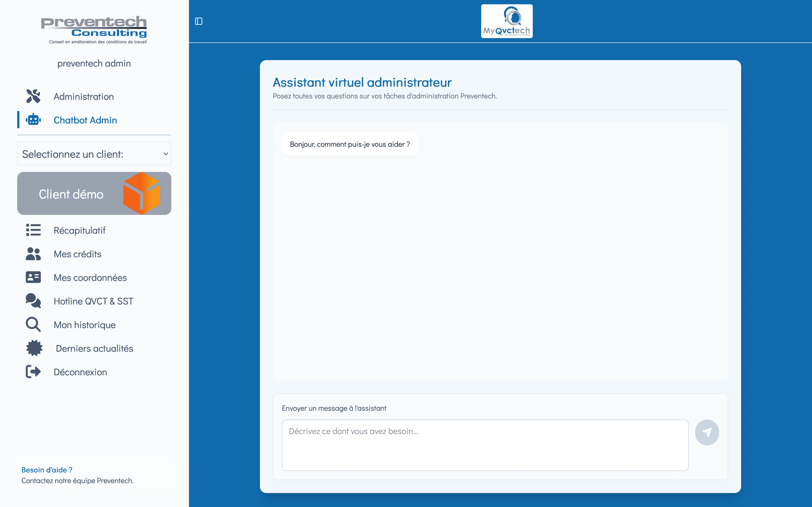Screen dimensions: 812x507
Task: Click the dropdown chevron for client selection
Action: [166, 154]
